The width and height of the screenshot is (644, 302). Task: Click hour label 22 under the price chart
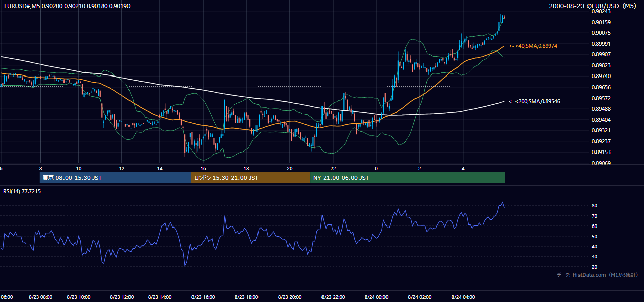tap(333, 168)
